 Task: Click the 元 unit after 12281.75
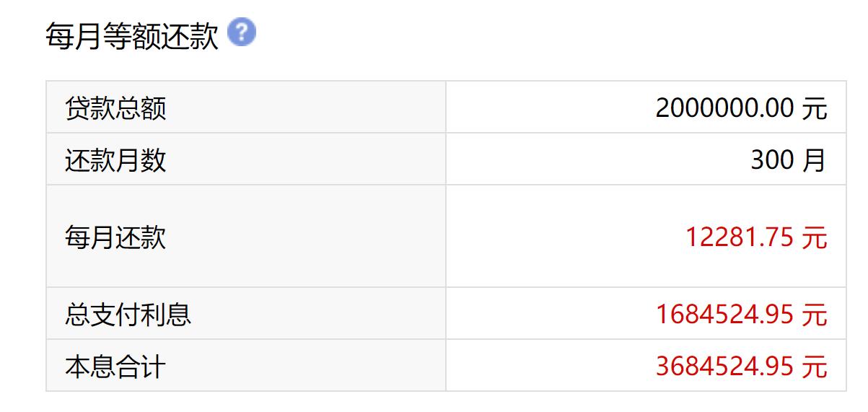click(x=815, y=237)
